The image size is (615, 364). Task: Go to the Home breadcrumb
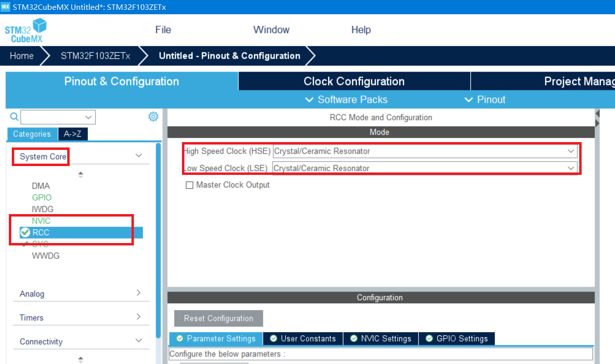(x=22, y=56)
